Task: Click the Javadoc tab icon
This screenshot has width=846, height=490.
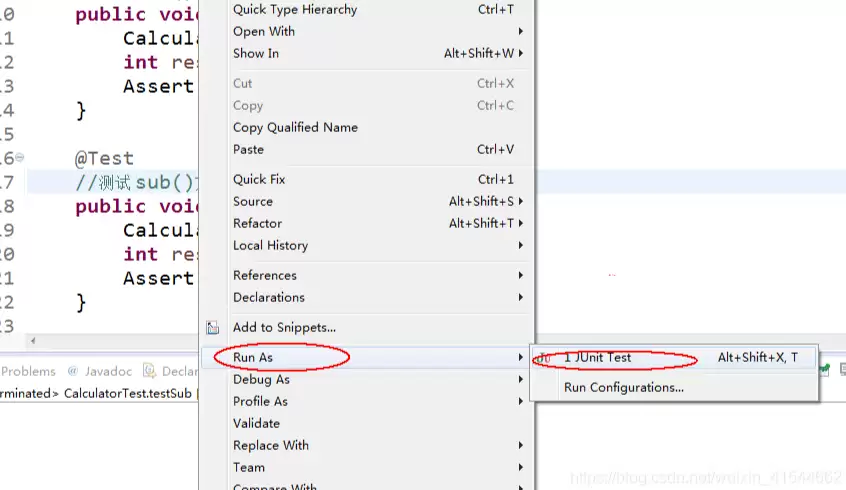Action: tap(73, 371)
